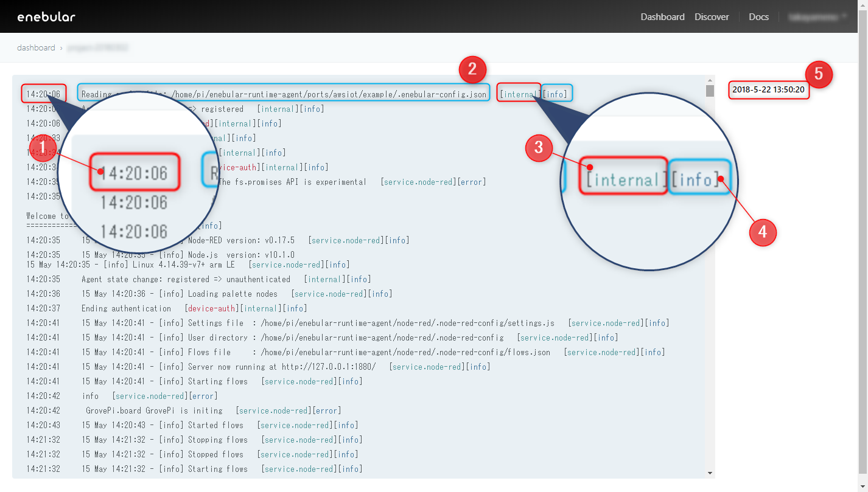The height and width of the screenshot is (492, 868).
Task: Click the 2018-5-22 13:50:20 date stamp
Action: 769,89
